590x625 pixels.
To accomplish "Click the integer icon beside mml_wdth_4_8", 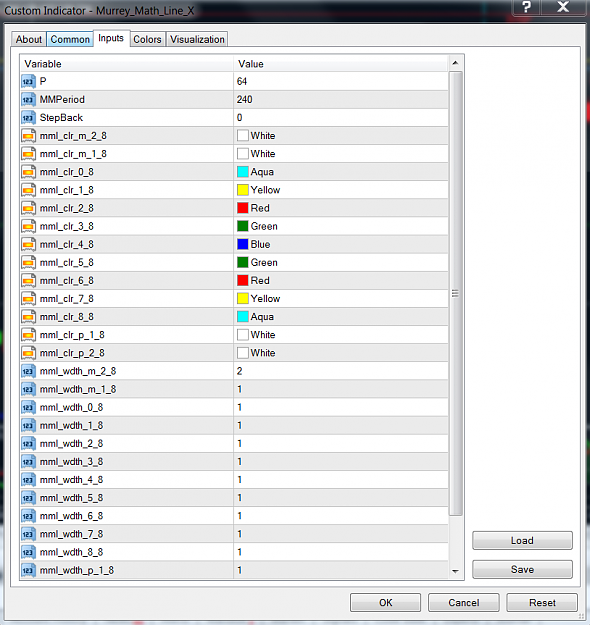I will pyautogui.click(x=28, y=480).
